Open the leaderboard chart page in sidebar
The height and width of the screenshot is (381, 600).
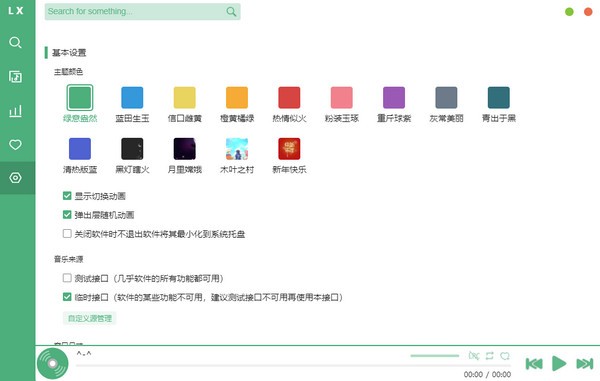tap(15, 111)
